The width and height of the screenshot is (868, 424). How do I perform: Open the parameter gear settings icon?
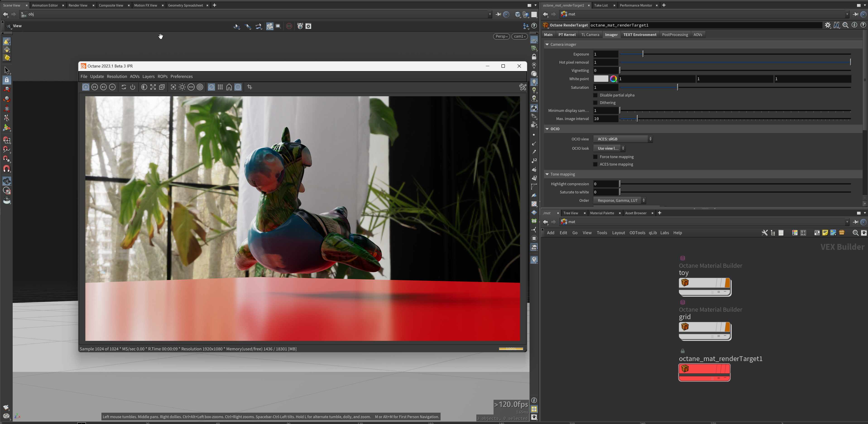pyautogui.click(x=827, y=25)
